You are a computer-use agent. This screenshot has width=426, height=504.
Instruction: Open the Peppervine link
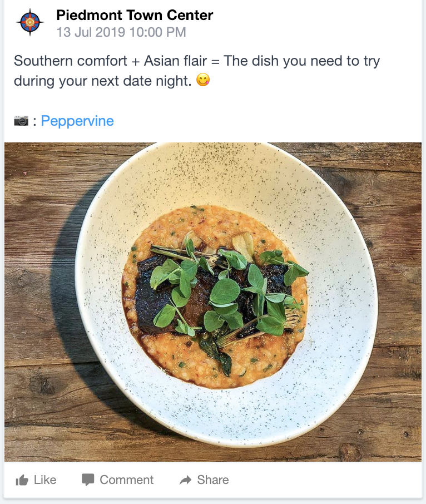click(77, 121)
